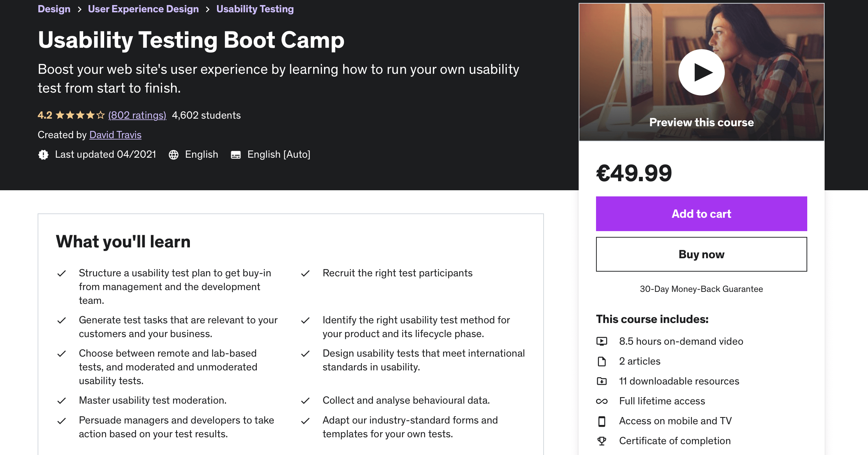Go to User Experience Design breadcrumb
868x455 pixels.
[x=143, y=9]
